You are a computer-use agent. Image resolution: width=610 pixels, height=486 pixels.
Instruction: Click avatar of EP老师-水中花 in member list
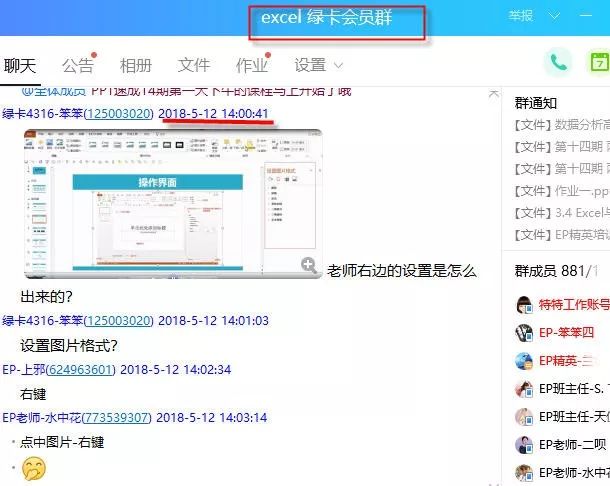(x=524, y=473)
